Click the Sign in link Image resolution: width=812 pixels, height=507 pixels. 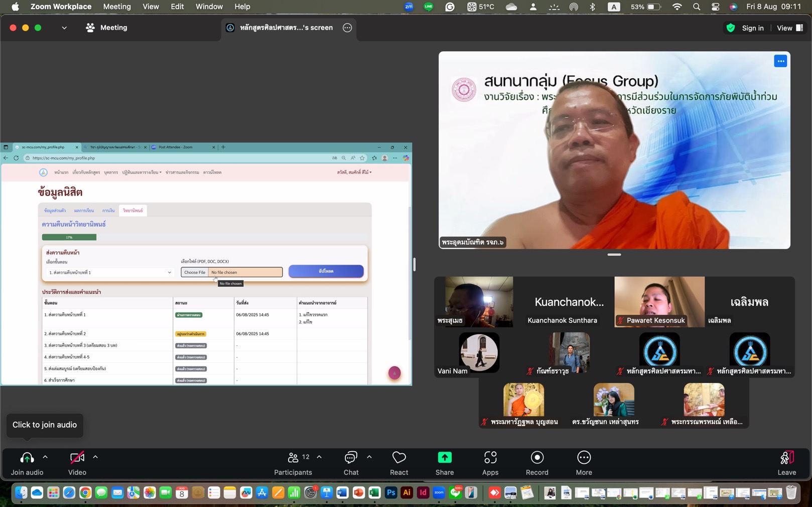pos(752,28)
